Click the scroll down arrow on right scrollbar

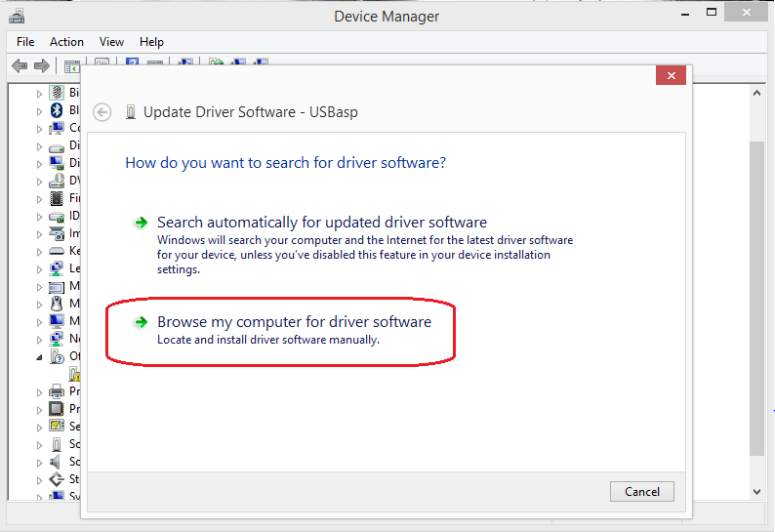(756, 491)
